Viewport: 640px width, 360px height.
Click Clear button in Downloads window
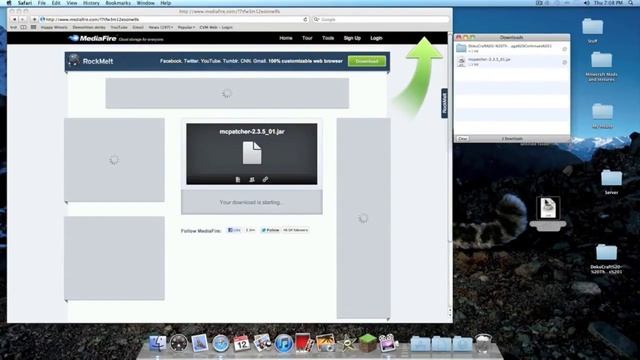[462, 139]
